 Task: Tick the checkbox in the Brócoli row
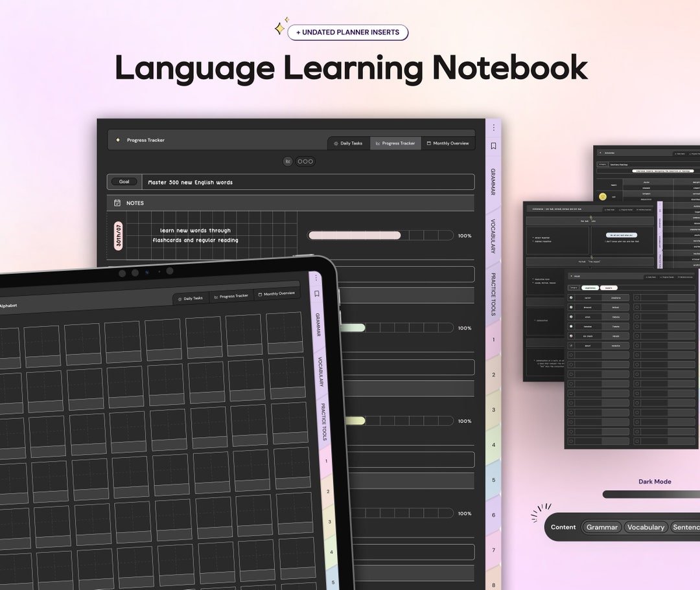(x=571, y=307)
